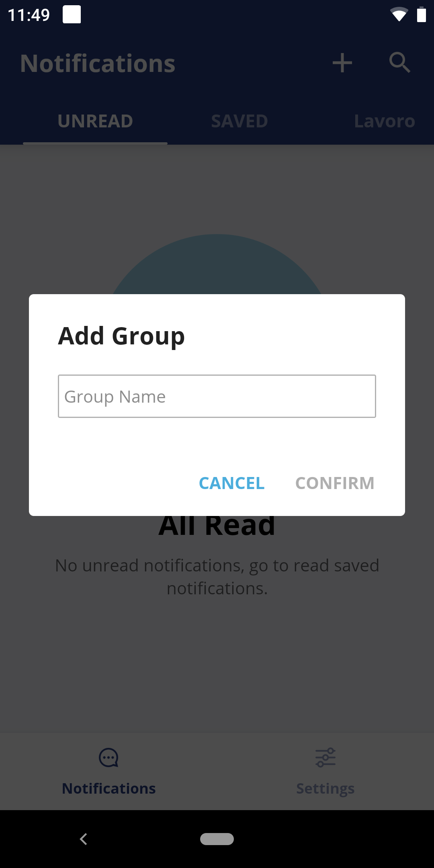Open the Settings sliders icon
The width and height of the screenshot is (434, 868).
pos(325,757)
